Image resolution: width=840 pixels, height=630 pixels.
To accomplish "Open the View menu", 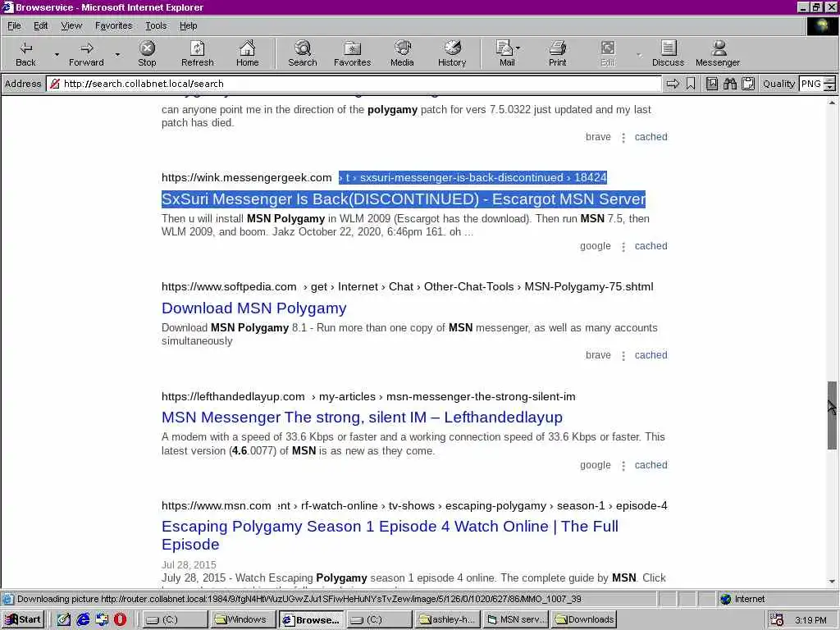I will 71,25.
